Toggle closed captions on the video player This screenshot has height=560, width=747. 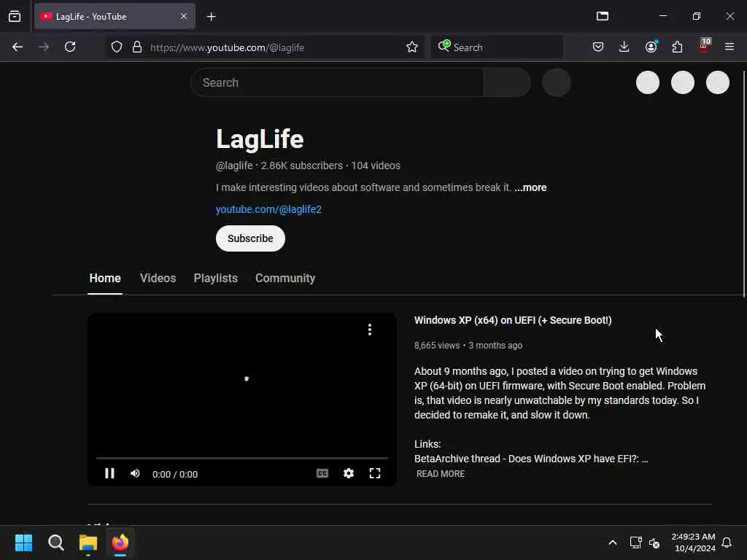tap(322, 473)
